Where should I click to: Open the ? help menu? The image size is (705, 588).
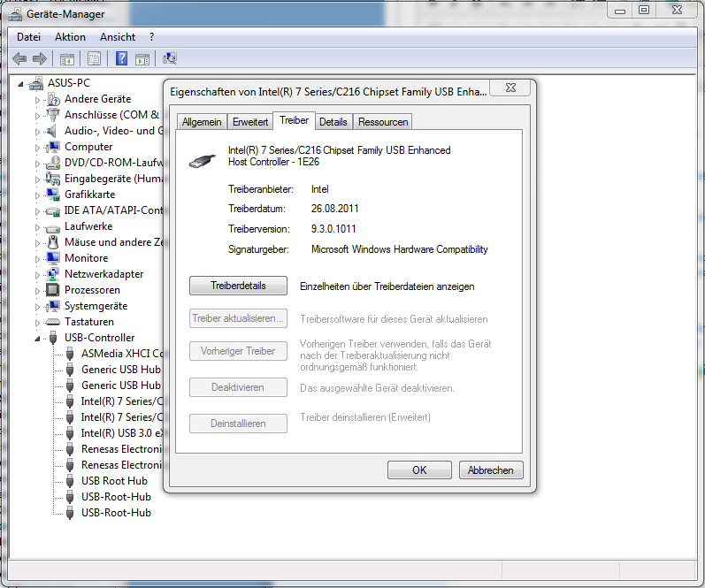(151, 37)
